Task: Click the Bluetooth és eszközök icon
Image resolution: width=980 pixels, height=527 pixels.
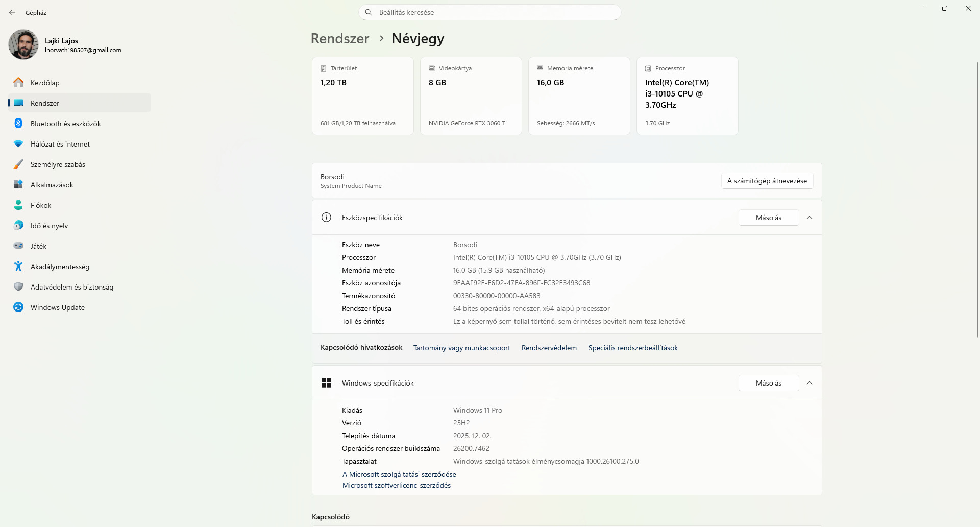Action: [x=18, y=124]
